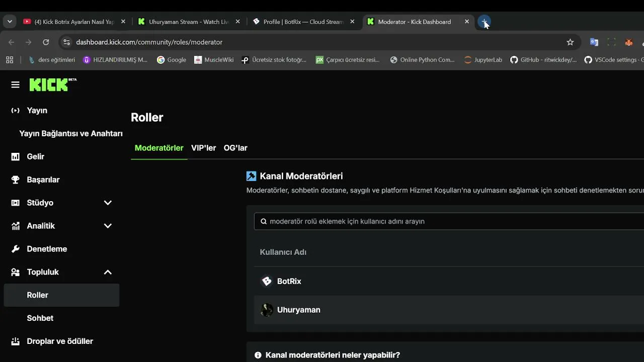Screen dimensions: 644x362
Task: Open the MuscleWiki bookmark
Action: click(x=214, y=60)
